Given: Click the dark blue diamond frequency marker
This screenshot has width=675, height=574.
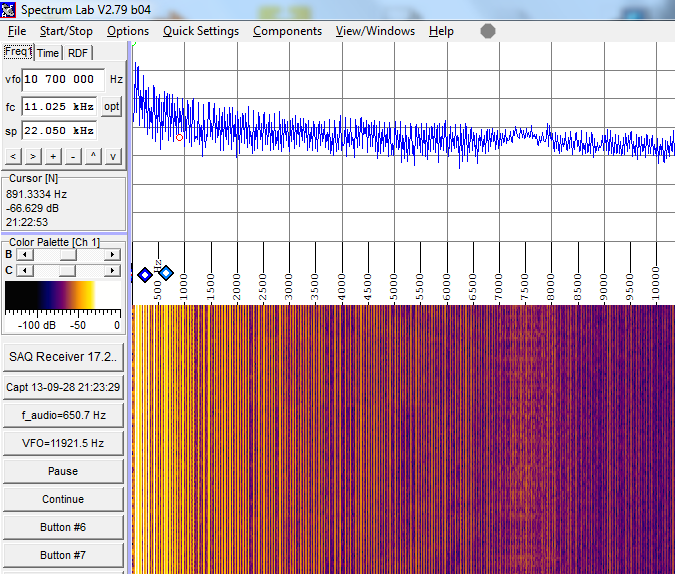Looking at the screenshot, I should tap(144, 274).
